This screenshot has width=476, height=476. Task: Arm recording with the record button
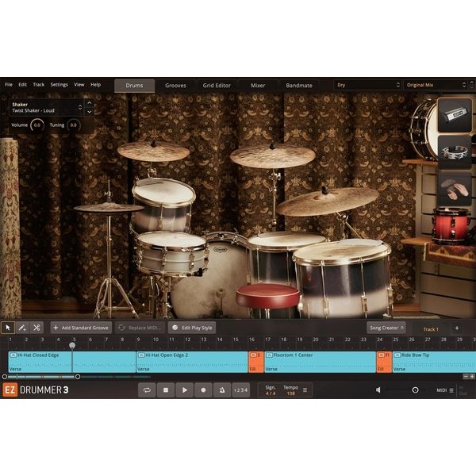[203, 390]
